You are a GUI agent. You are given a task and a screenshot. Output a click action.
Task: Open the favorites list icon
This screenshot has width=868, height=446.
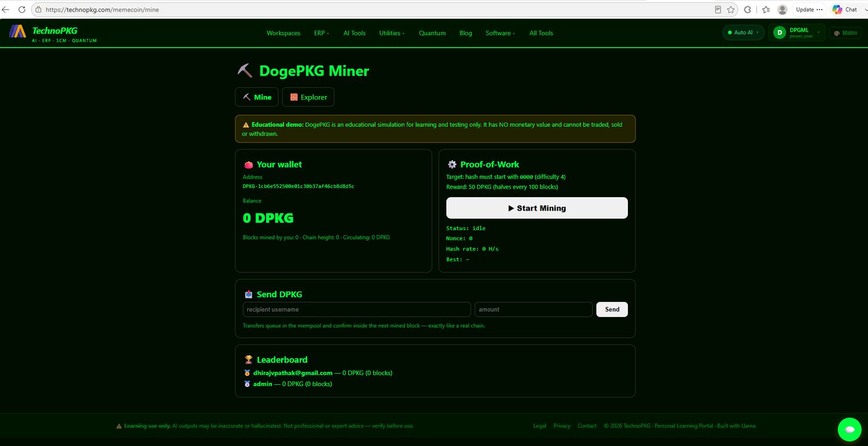pyautogui.click(x=766, y=9)
